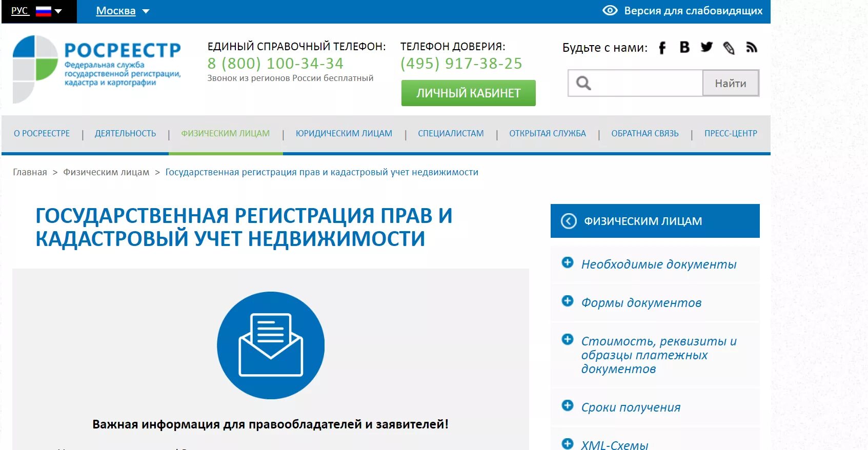The height and width of the screenshot is (450, 868).
Task: Expand XML-Схемы plus icon
Action: (x=568, y=444)
